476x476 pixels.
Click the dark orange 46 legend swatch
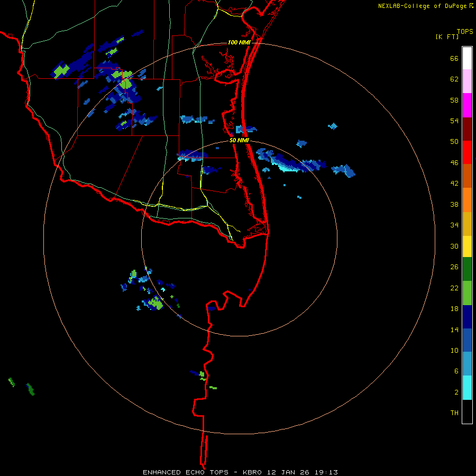(x=467, y=176)
